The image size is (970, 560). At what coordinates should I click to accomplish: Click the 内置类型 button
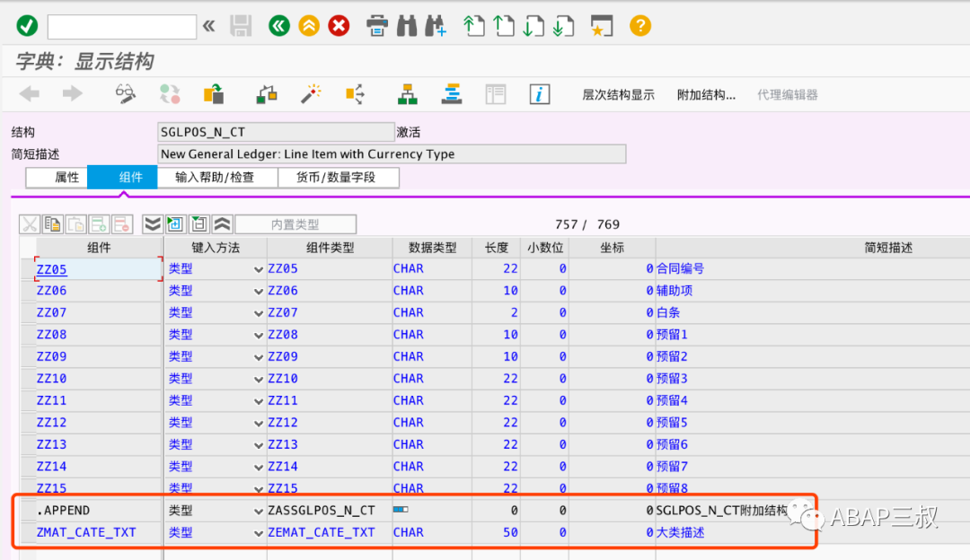coord(295,224)
